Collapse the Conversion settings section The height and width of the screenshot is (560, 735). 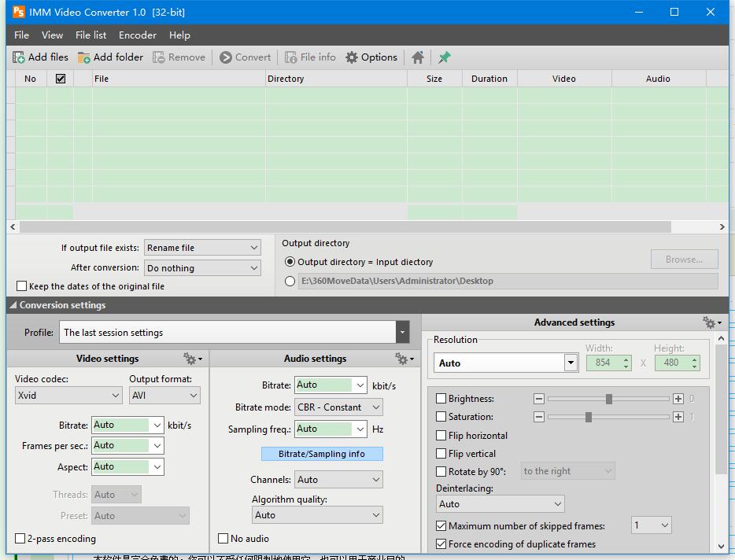(13, 305)
